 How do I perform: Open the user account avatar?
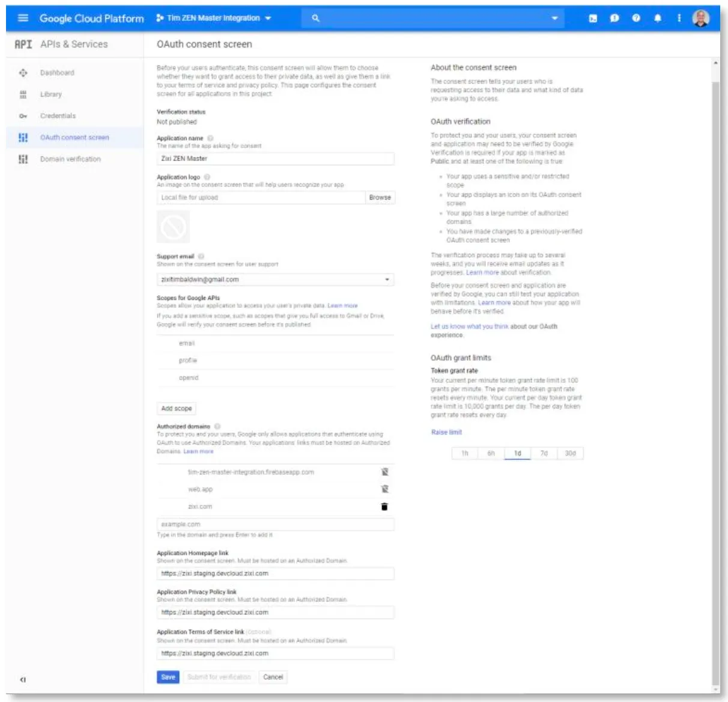click(x=701, y=18)
